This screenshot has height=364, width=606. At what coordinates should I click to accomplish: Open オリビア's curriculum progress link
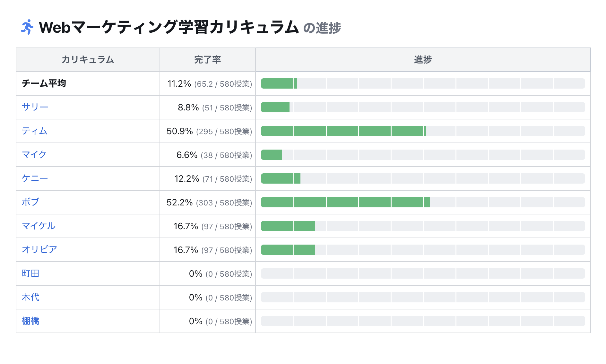pyautogui.click(x=39, y=250)
